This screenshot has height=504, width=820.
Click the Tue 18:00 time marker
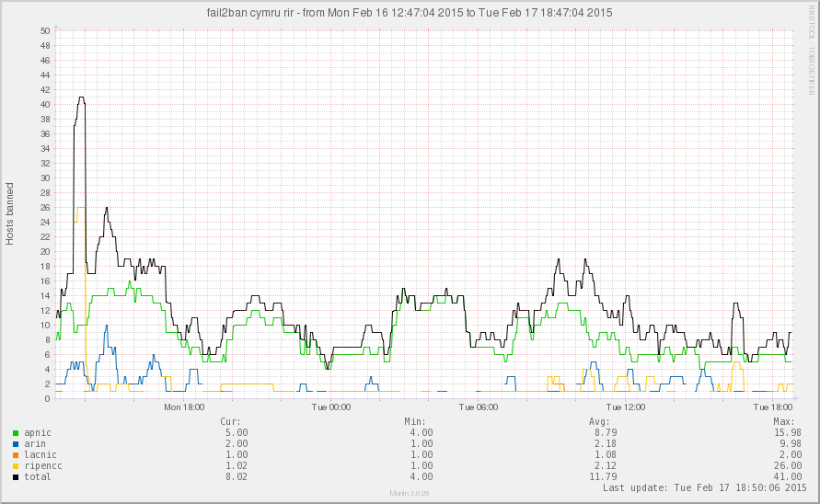pyautogui.click(x=771, y=407)
